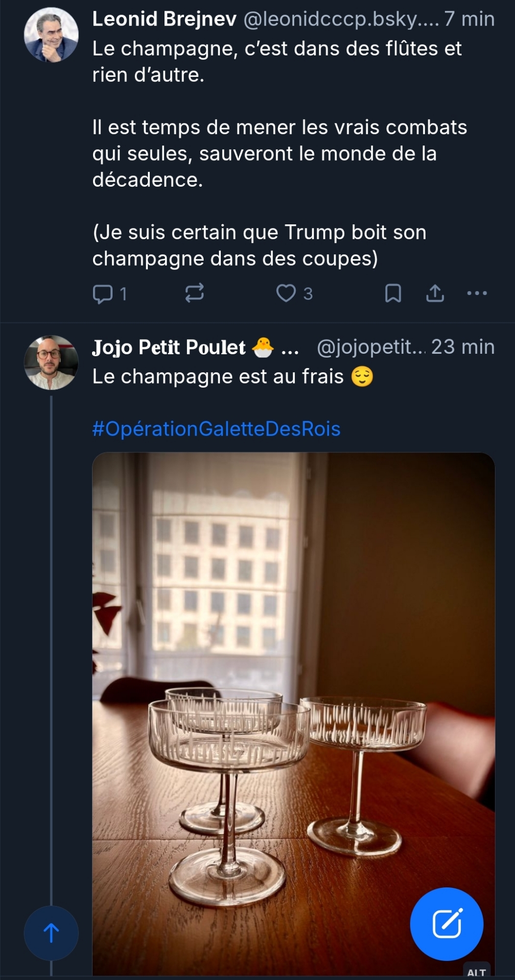Tap the 23 min timestamp
Image resolution: width=515 pixels, height=980 pixels.
click(x=463, y=347)
